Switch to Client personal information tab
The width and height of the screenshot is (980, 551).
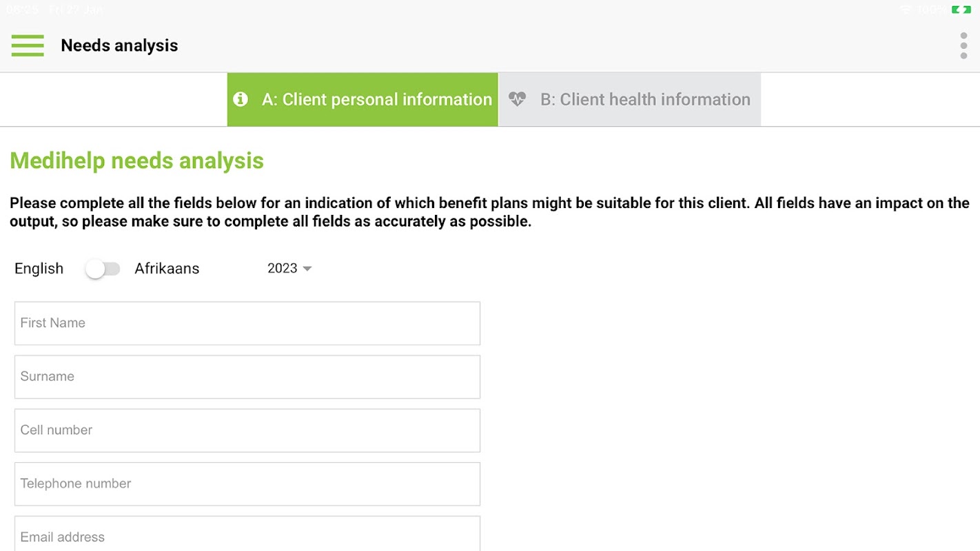click(376, 99)
